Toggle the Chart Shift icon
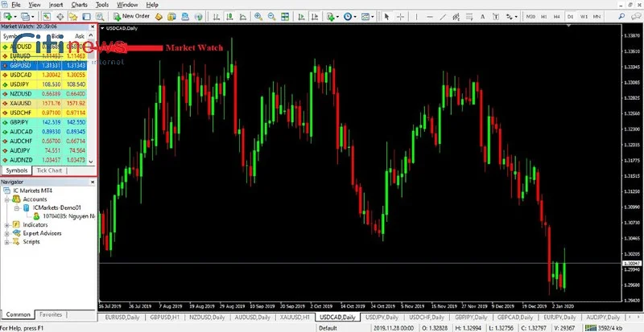The height and width of the screenshot is (332, 644). click(315, 16)
